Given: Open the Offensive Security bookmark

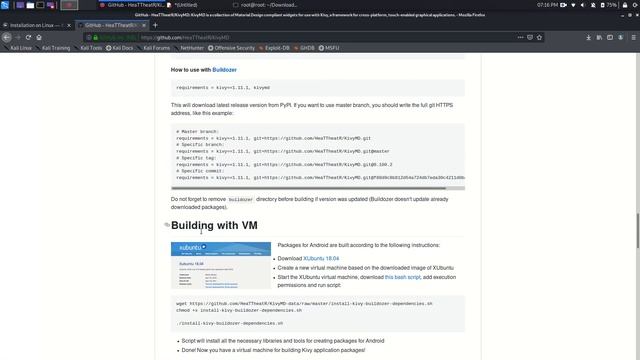Looking at the screenshot, I should coord(231,48).
